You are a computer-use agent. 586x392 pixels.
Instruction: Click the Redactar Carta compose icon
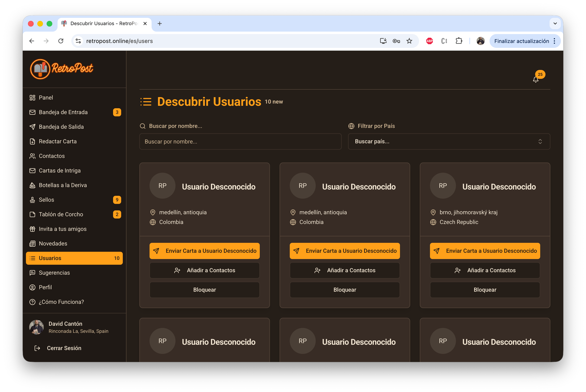(x=32, y=141)
